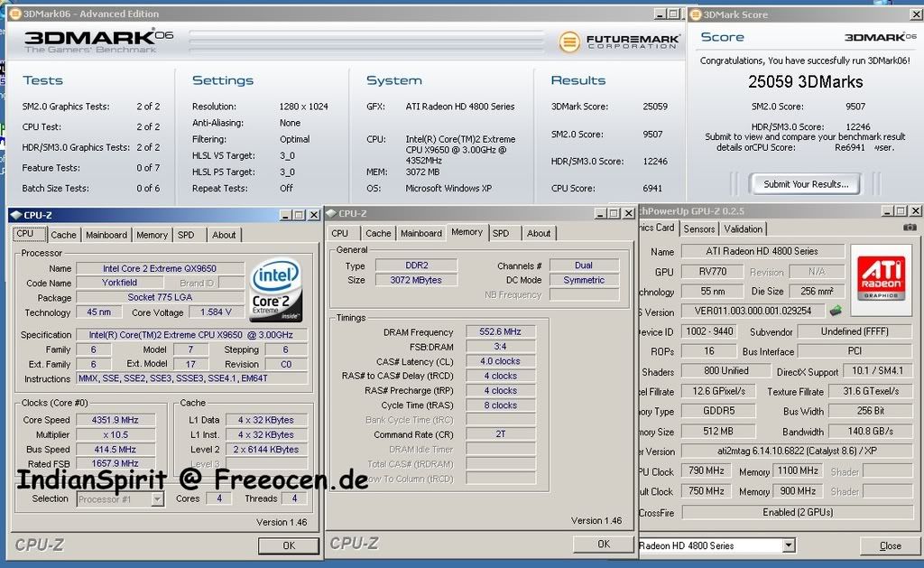The height and width of the screenshot is (568, 924).
Task: Click the left CPU-Z window title icon
Action: pos(16,215)
